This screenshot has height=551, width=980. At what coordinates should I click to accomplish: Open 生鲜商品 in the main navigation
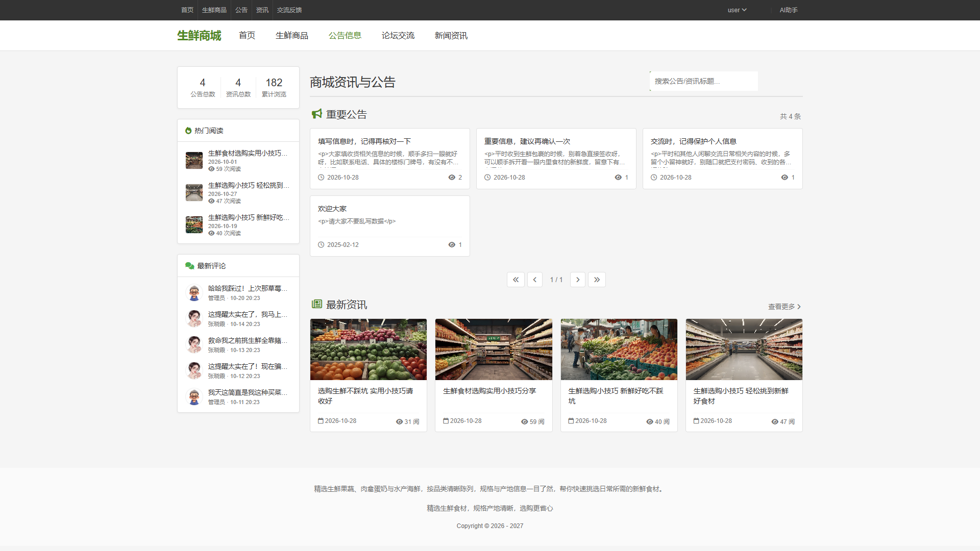click(x=292, y=35)
